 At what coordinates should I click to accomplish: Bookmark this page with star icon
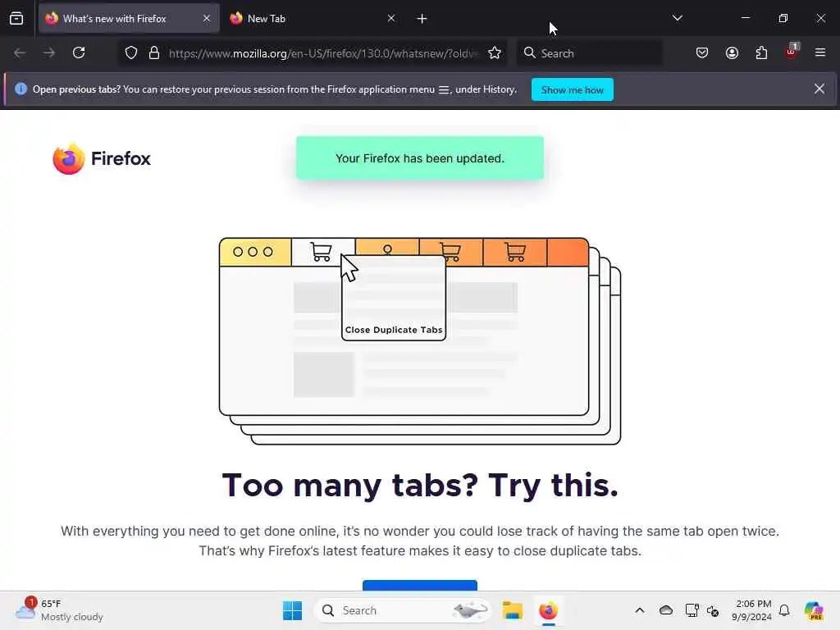click(495, 53)
